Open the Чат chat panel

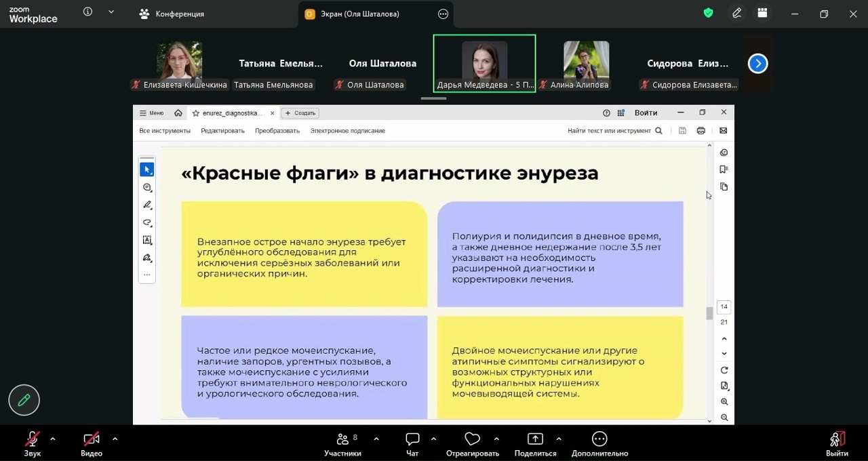click(412, 439)
